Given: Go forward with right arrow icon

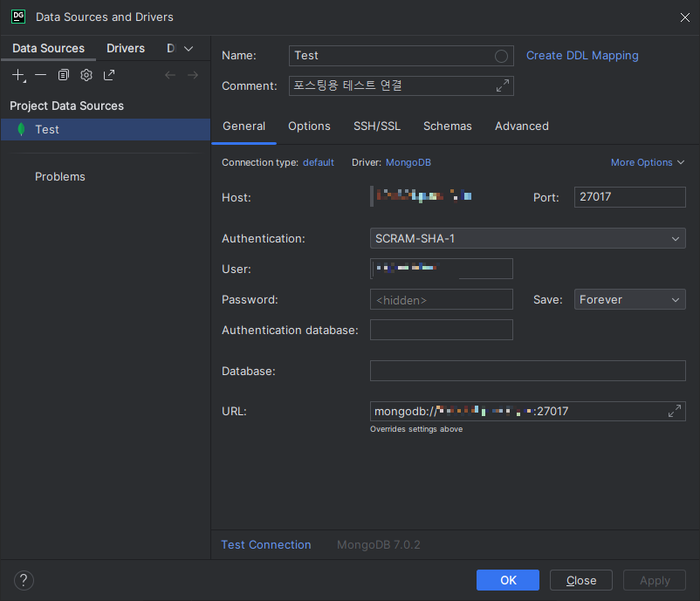Looking at the screenshot, I should tap(193, 75).
